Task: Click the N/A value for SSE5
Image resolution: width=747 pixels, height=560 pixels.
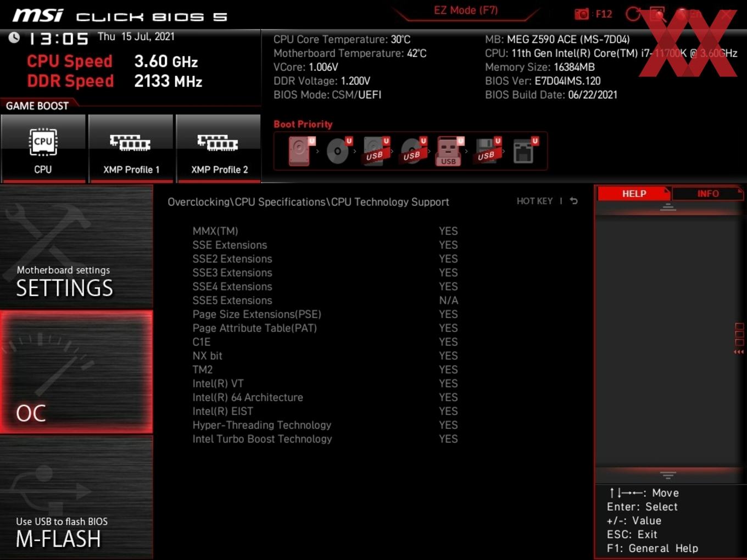Action: point(448,300)
